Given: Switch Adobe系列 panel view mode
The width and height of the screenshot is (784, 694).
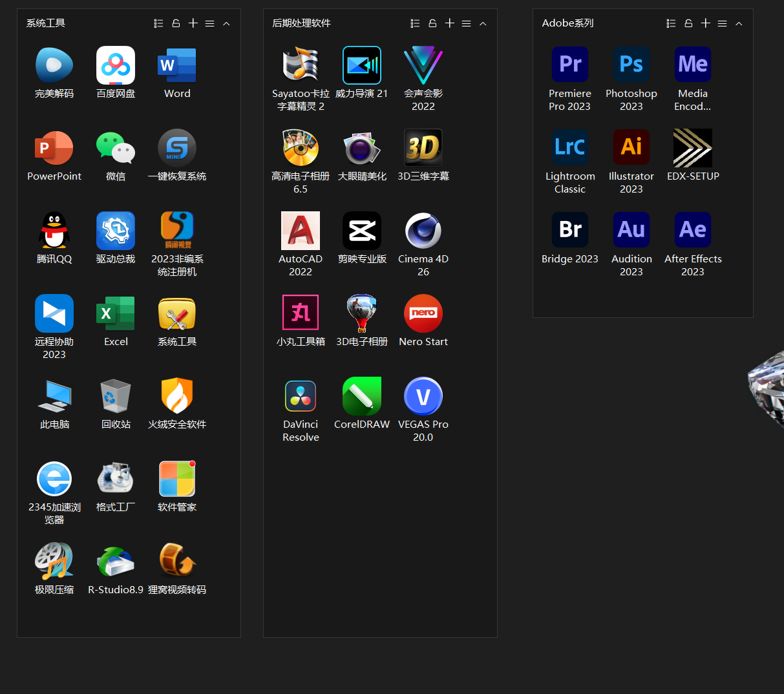Looking at the screenshot, I should 671,23.
